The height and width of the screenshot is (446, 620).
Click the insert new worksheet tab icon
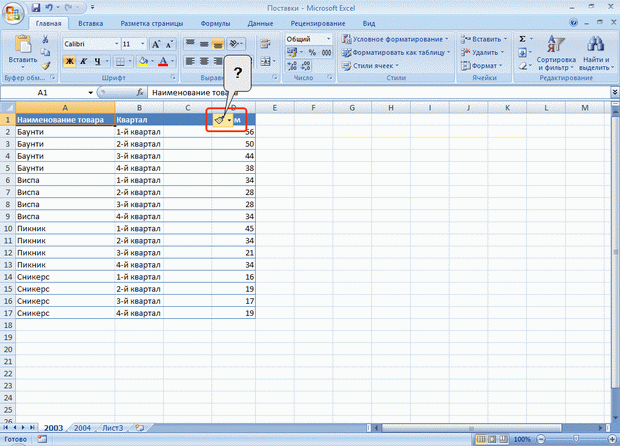point(140,427)
